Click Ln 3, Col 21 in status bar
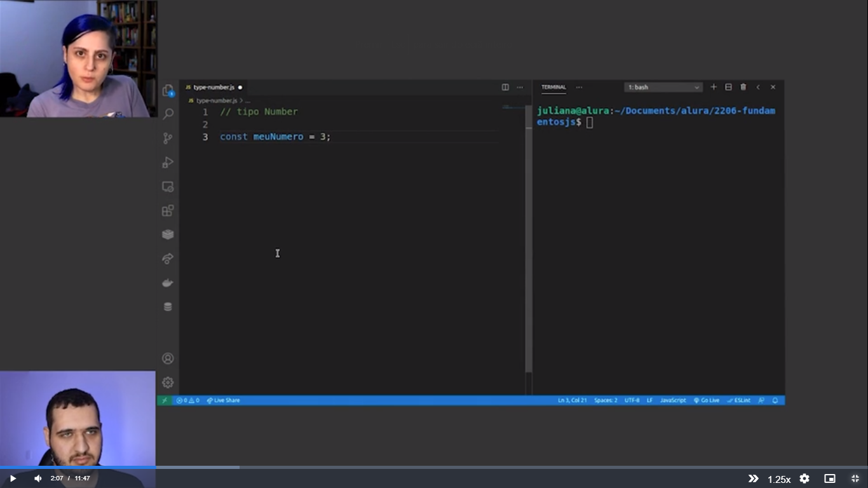The image size is (868, 488). point(572,400)
